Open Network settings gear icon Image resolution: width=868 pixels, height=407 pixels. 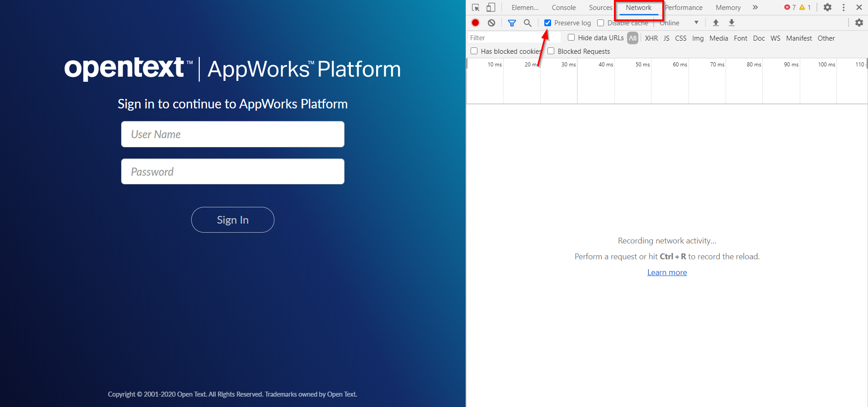[x=859, y=23]
